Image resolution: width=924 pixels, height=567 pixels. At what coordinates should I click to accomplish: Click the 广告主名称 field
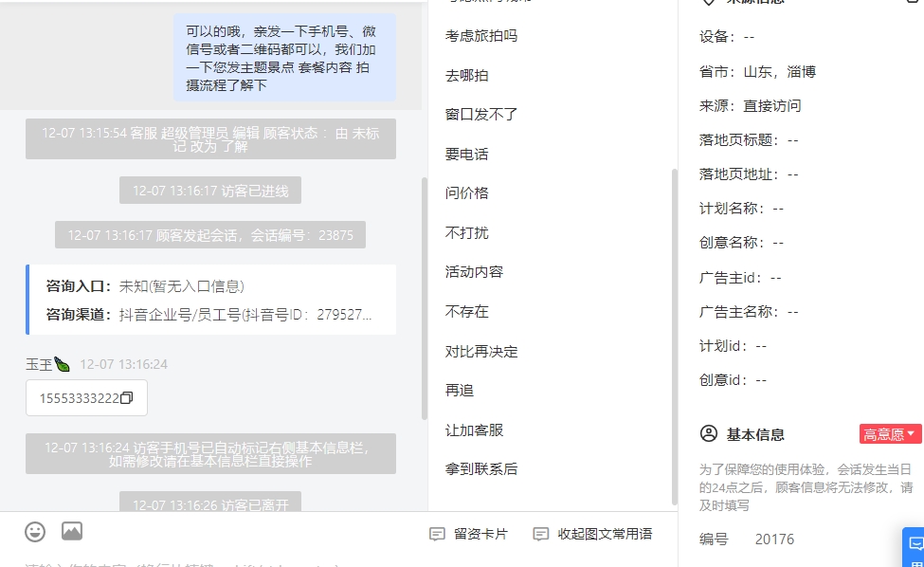coord(749,312)
